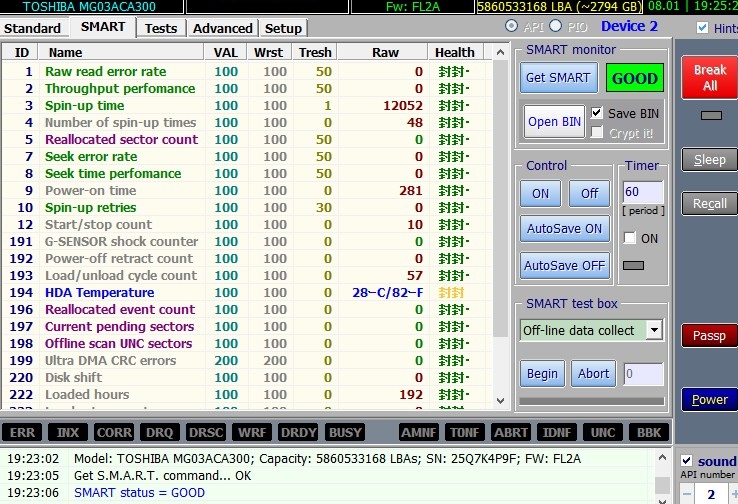Screen dimensions: 738x504
Task: Click the TOSHIBA MG03ACA300 drive title
Action: click(89, 7)
